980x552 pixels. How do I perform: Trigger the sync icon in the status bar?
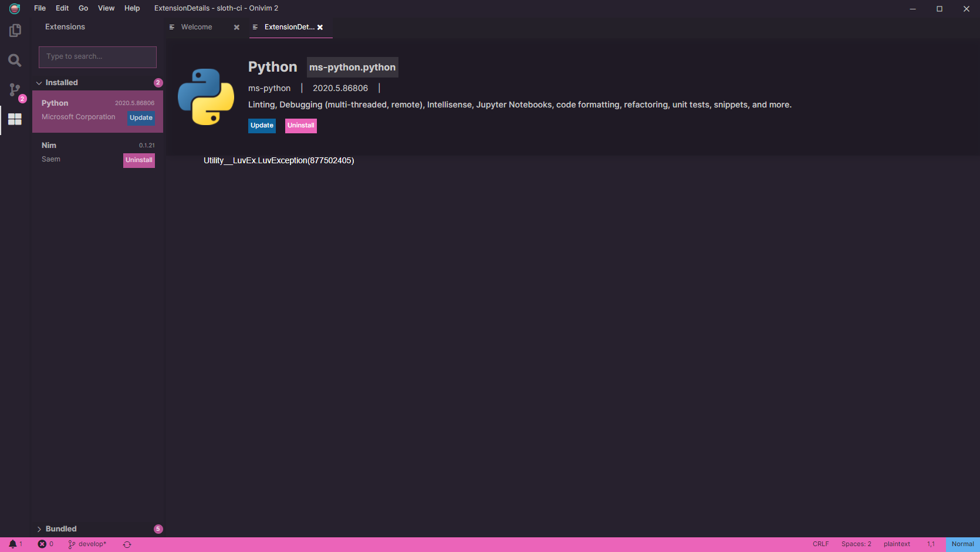click(126, 544)
